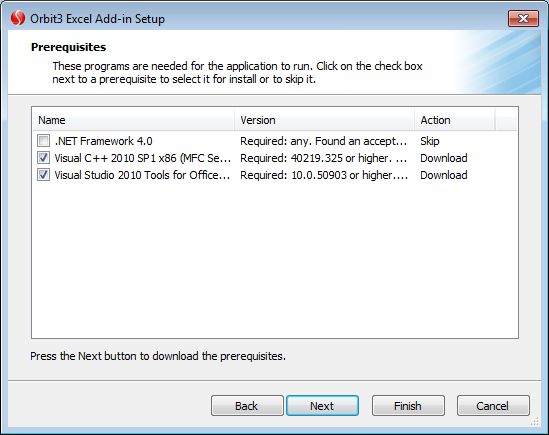Select the .NET Framework 4.0 row name

click(104, 141)
